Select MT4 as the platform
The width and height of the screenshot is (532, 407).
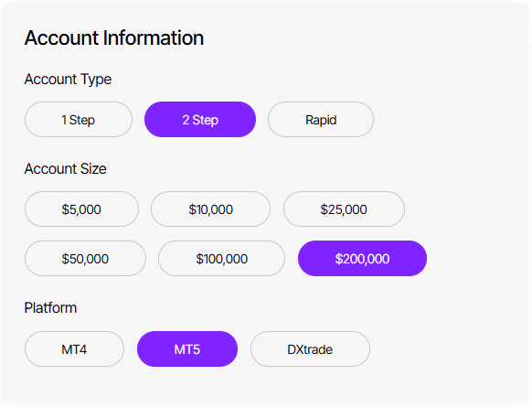tap(74, 349)
